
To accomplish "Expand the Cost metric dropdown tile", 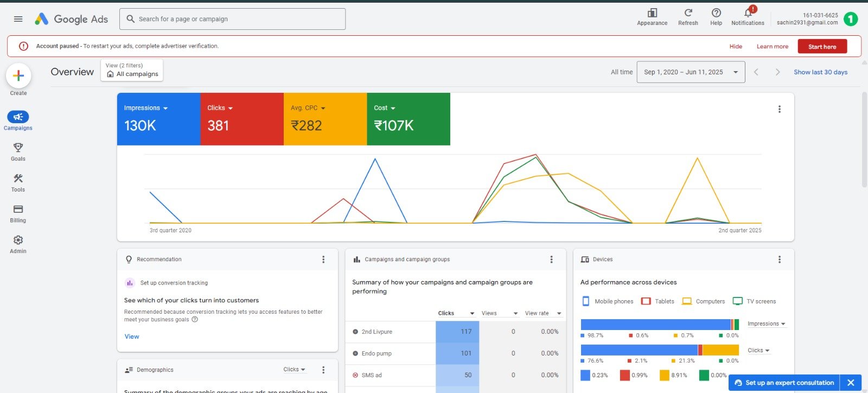I will [409, 119].
